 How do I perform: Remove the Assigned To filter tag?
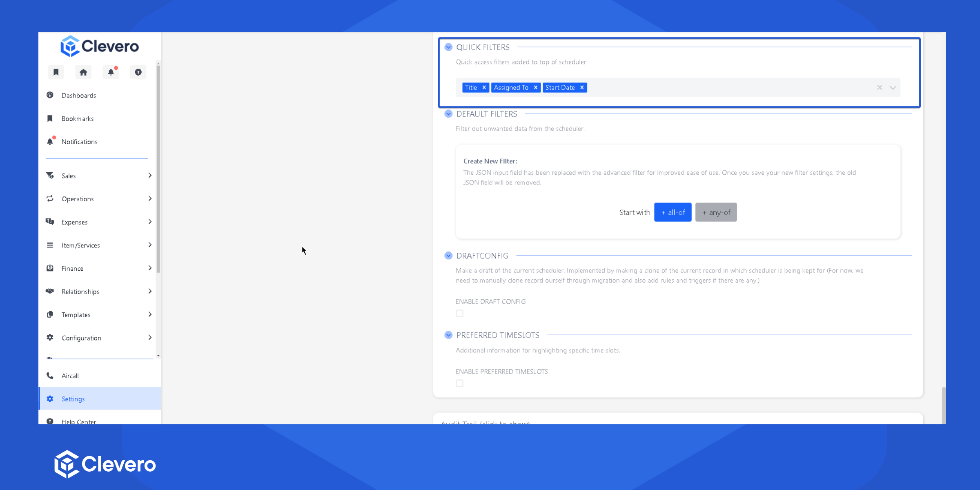point(535,87)
